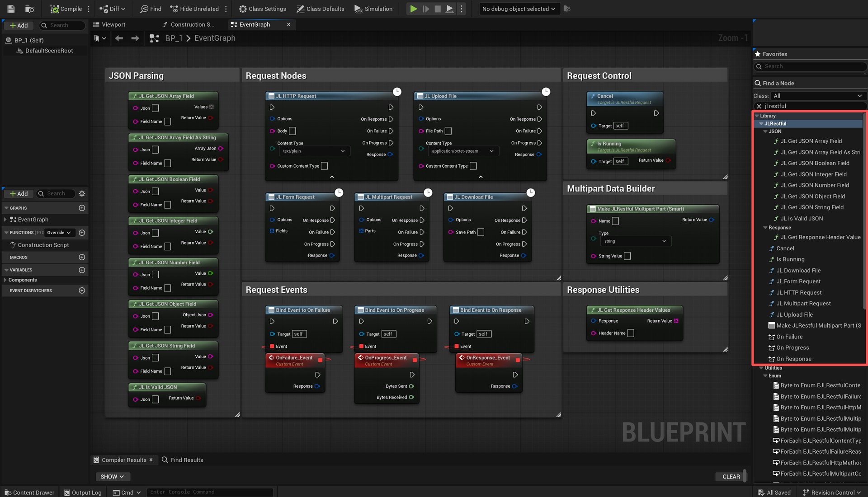Viewport: 868px width, 497px height.
Task: Toggle Hide Unrelated nodes
Action: (194, 9)
